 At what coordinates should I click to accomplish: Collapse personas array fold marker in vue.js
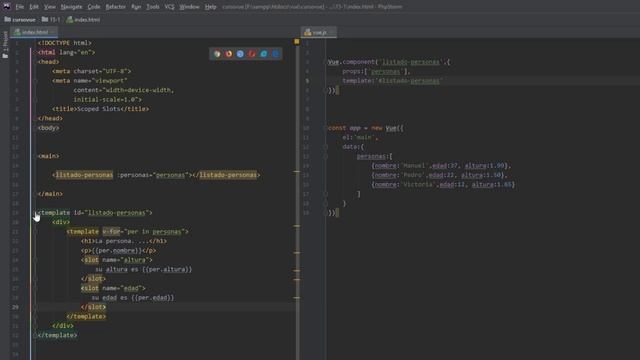[x=326, y=156]
